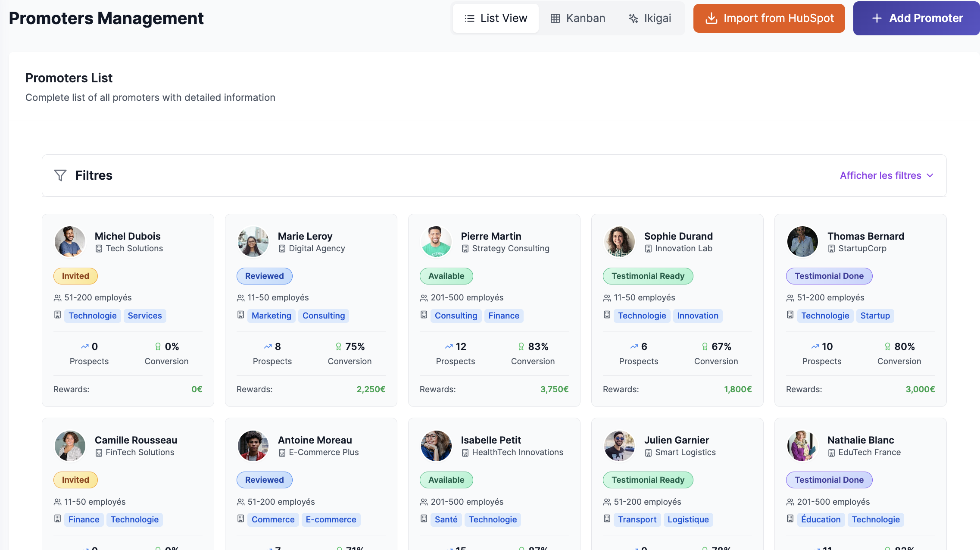Click Testimonial Done badge for Nathalie Blanc
This screenshot has height=550, width=980.
(829, 480)
